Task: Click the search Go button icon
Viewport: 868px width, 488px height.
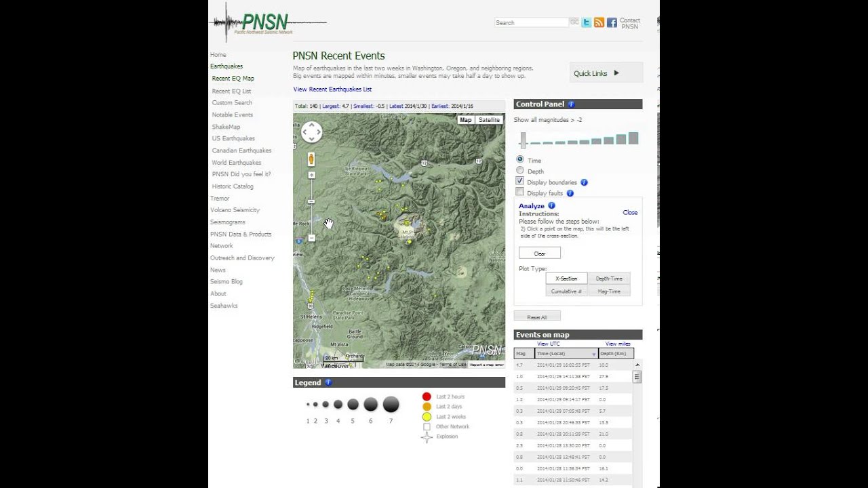Action: point(574,22)
